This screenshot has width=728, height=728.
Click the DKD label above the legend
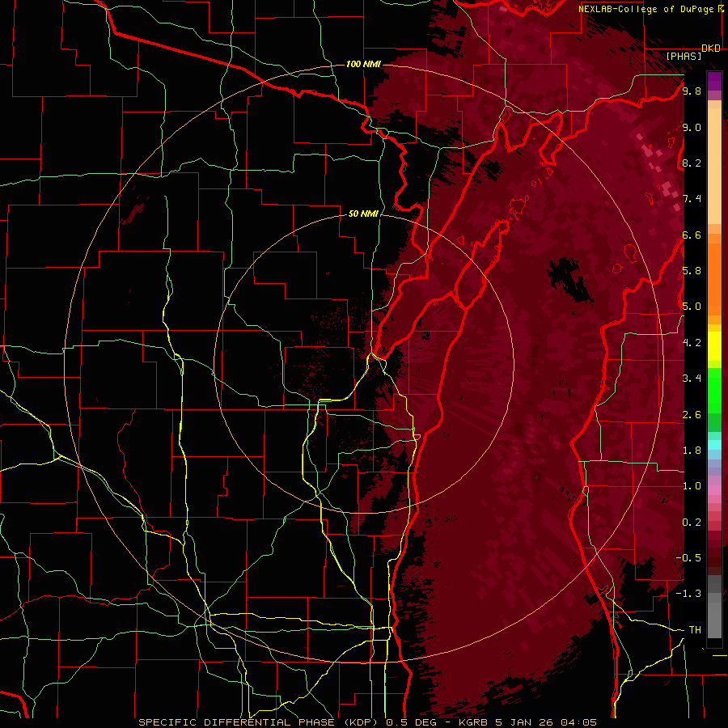tap(711, 49)
